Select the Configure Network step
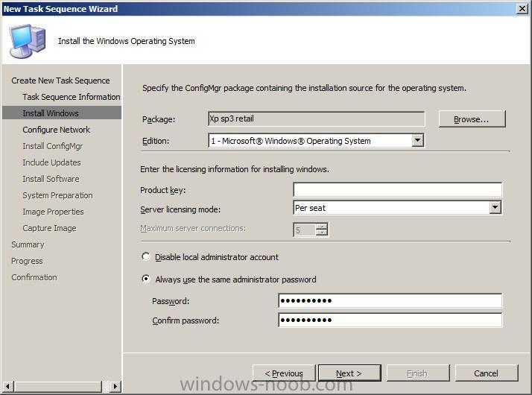The height and width of the screenshot is (395, 532). 57,130
